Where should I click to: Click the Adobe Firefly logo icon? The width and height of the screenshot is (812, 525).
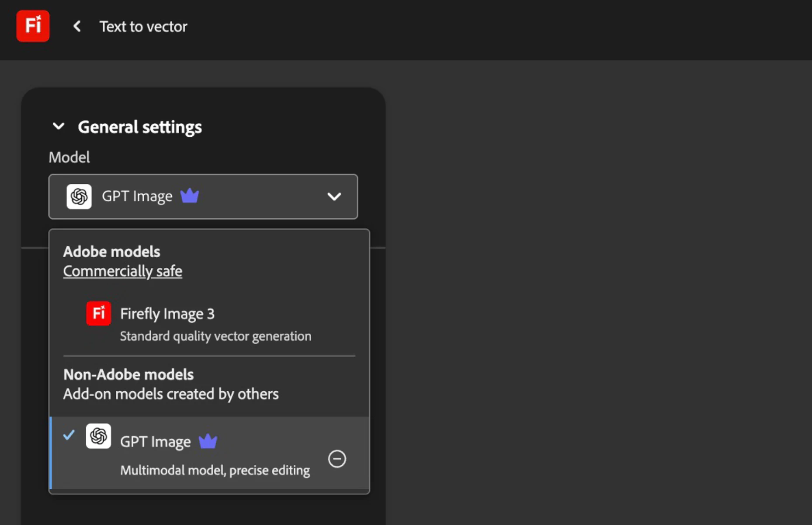coord(33,26)
